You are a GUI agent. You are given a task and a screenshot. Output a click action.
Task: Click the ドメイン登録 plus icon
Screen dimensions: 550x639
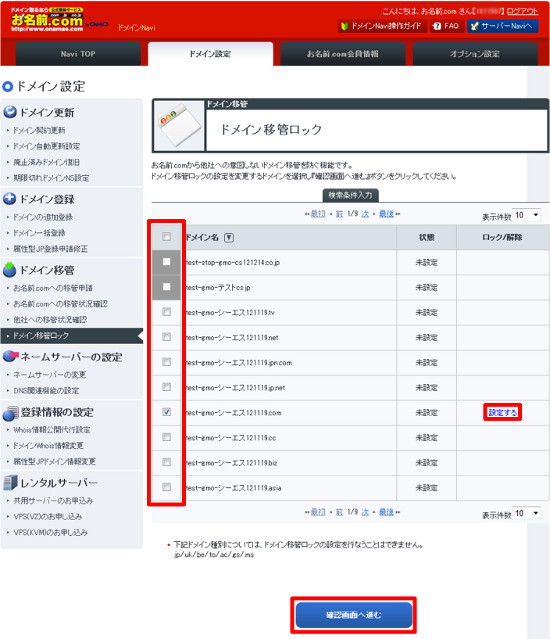10,199
